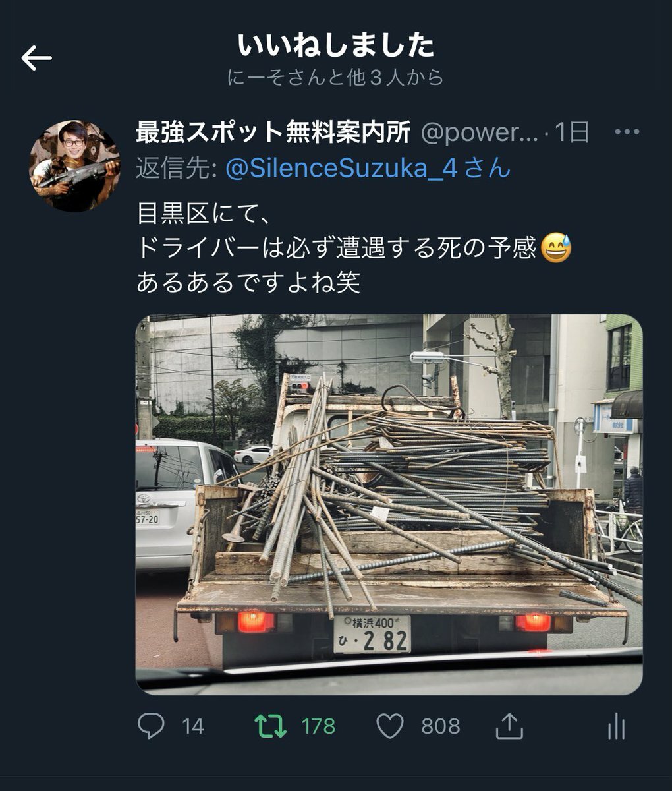Image resolution: width=672 pixels, height=791 pixels.
Task: Open the tweet text starting with 目黒区にて
Action: [354, 249]
